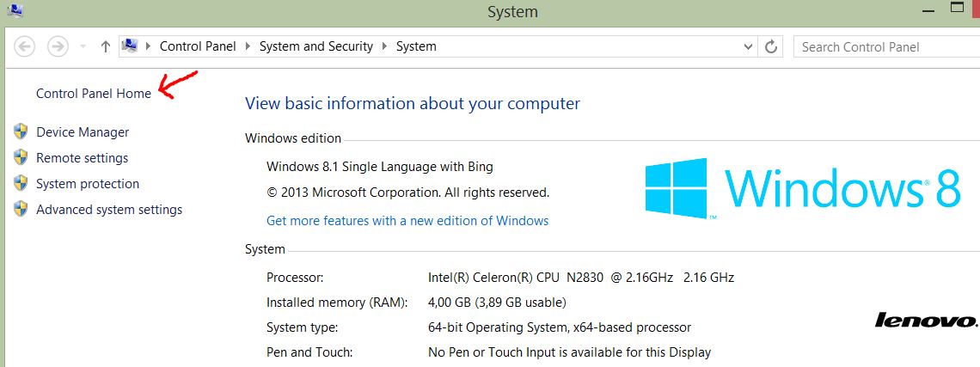Click the shield icon next to Remote settings

click(21, 157)
